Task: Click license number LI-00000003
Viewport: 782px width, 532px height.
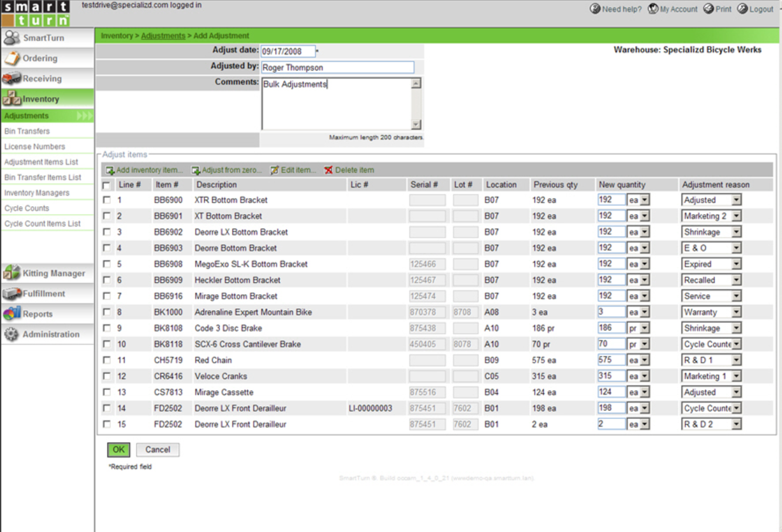Action: (x=370, y=408)
